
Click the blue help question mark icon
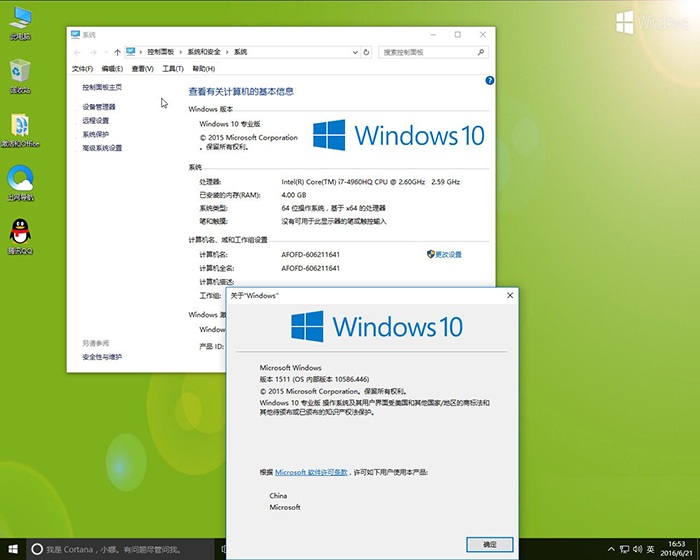[x=489, y=80]
